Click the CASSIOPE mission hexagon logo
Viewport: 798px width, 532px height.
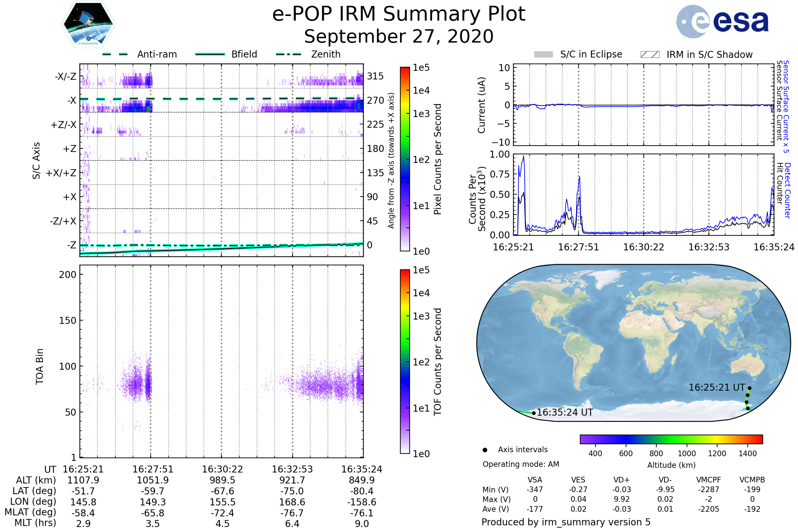coord(88,24)
